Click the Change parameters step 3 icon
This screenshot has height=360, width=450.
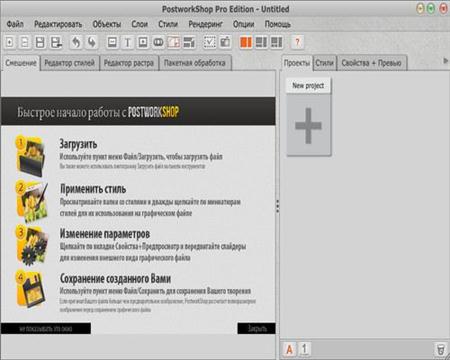[x=31, y=246]
